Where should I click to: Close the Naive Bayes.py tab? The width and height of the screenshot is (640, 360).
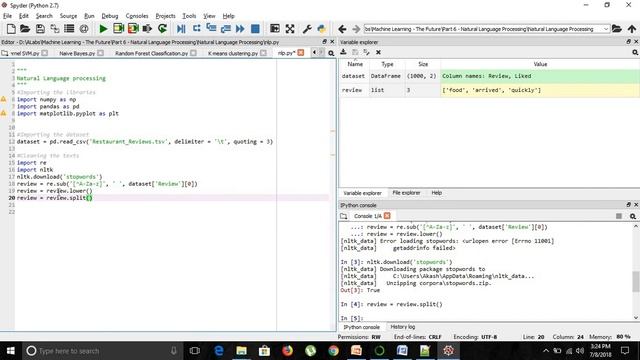100,53
